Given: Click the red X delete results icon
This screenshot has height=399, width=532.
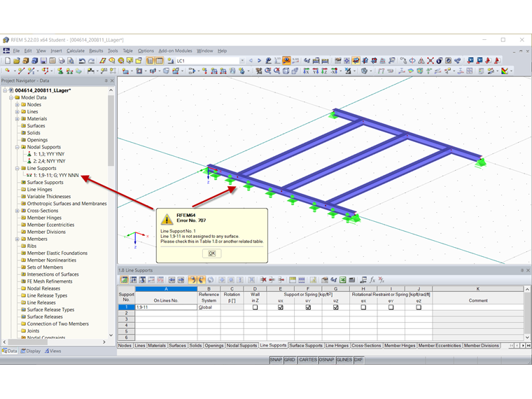Looking at the screenshot, I should pos(430,61).
